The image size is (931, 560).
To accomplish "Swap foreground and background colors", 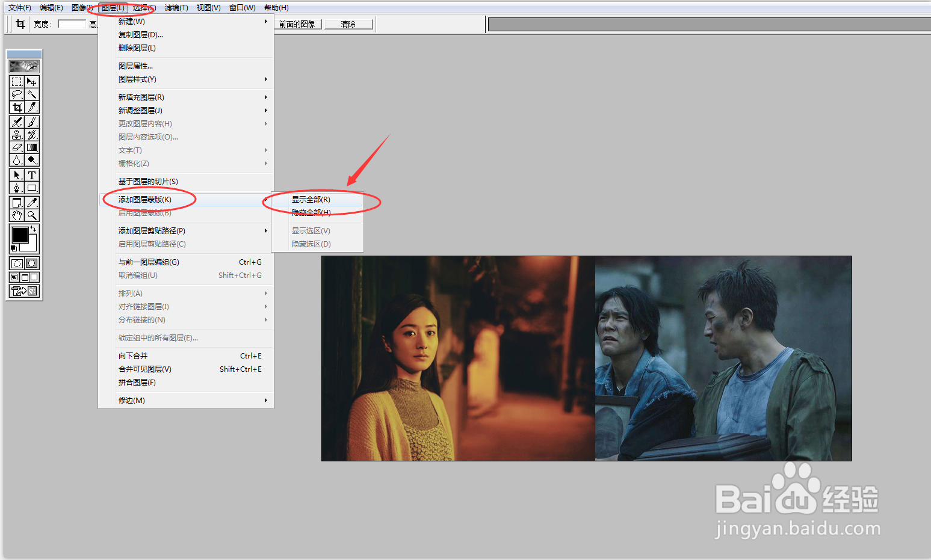I will click(x=34, y=229).
